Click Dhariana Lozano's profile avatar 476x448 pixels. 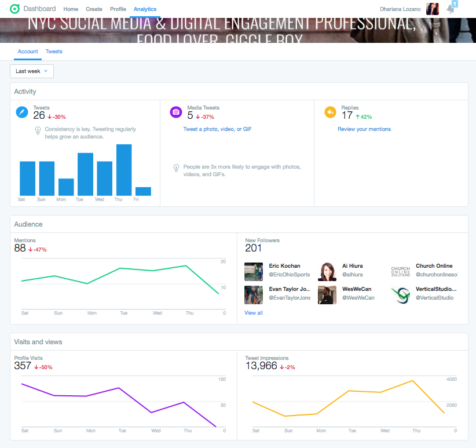point(432,9)
